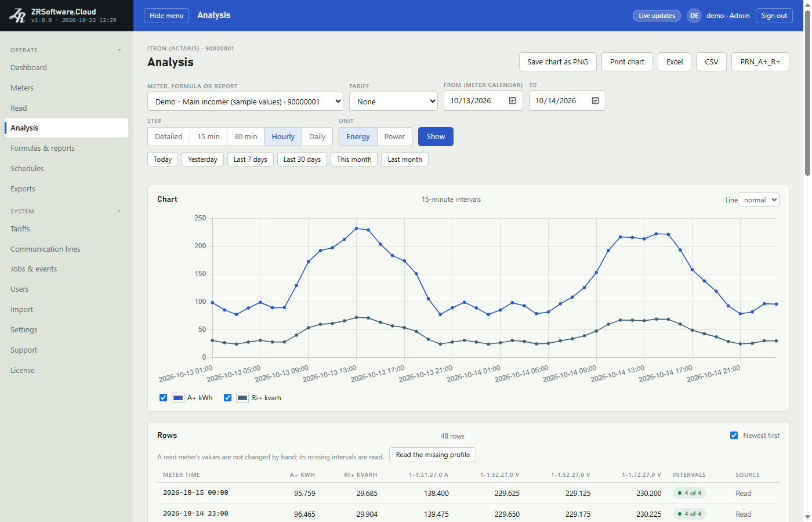This screenshot has width=812, height=522.
Task: Click the dark Ri+ kvarh legend swatch
Action: pos(242,398)
